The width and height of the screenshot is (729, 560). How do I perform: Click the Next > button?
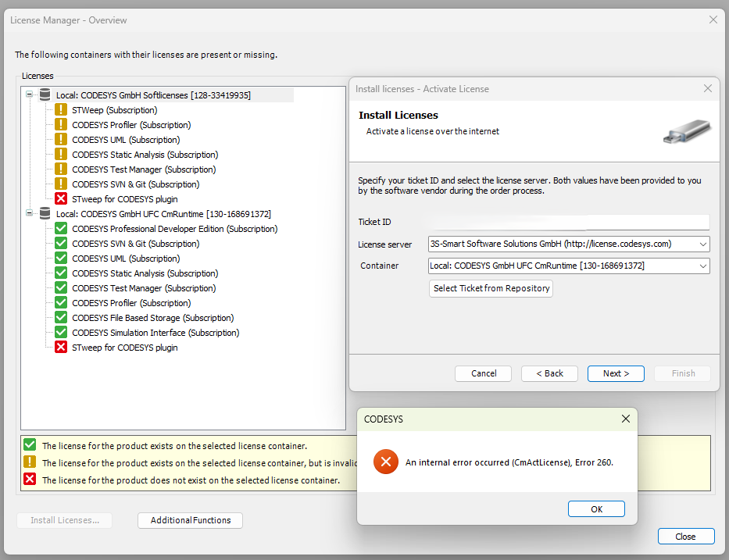pos(616,373)
